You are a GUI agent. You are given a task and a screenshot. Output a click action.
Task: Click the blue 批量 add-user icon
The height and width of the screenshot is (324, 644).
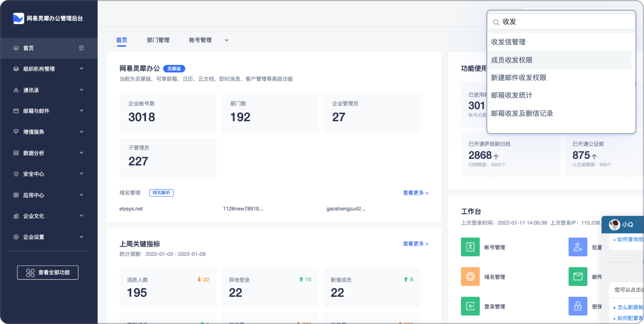coord(578,247)
